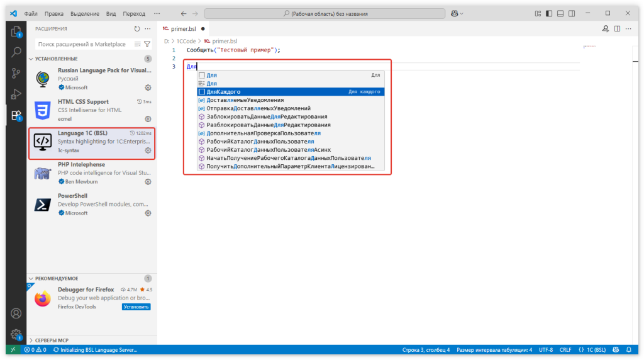Screen dimensions: 644x360
Task: Select the primer.bsl editor tab
Action: pos(184,29)
